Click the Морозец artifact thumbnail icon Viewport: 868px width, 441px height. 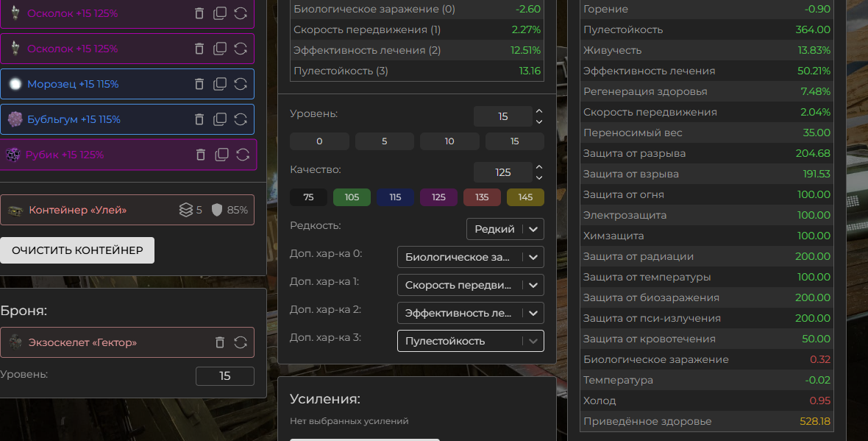point(15,84)
